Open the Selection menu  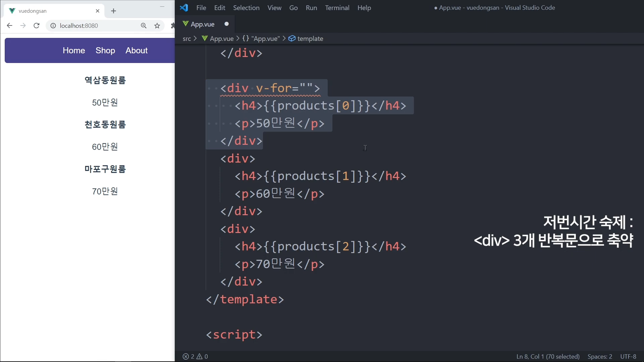pos(246,8)
